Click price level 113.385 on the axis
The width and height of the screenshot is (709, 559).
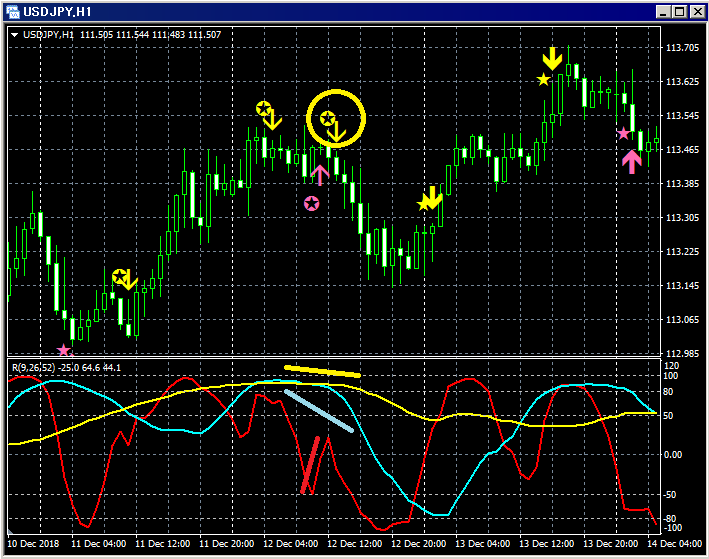tap(682, 184)
